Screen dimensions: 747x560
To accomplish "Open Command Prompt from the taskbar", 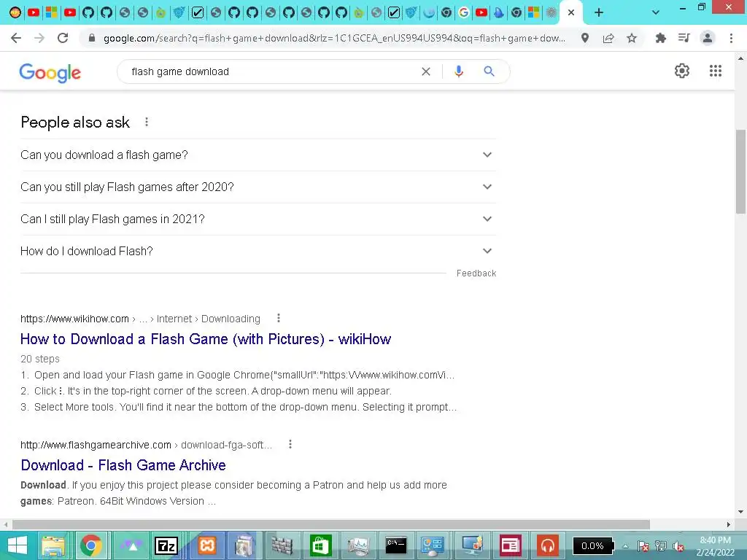I will click(x=396, y=545).
